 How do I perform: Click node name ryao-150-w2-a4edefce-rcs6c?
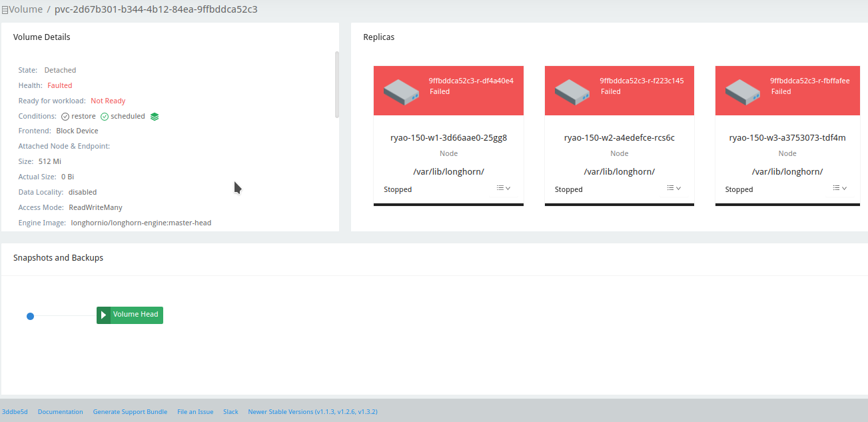(x=620, y=138)
